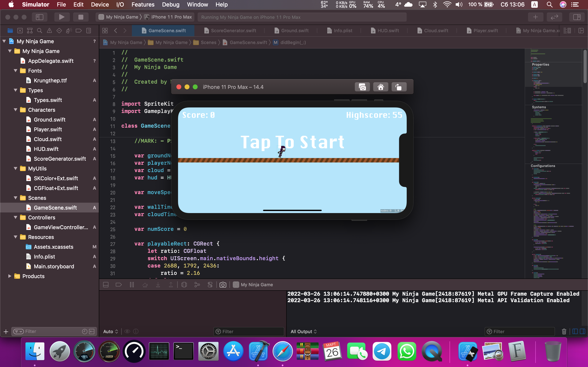The width and height of the screenshot is (588, 367).
Task: Pause program execution in debug bar
Action: (x=132, y=284)
